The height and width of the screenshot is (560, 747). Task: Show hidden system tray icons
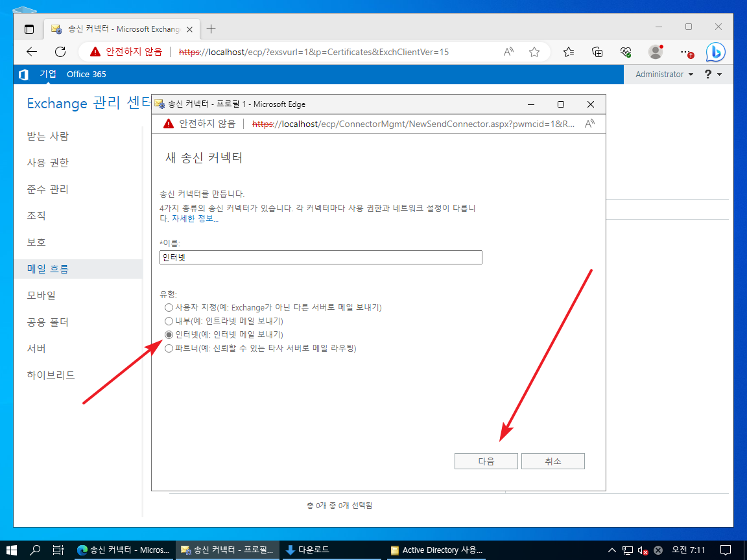[x=612, y=550]
